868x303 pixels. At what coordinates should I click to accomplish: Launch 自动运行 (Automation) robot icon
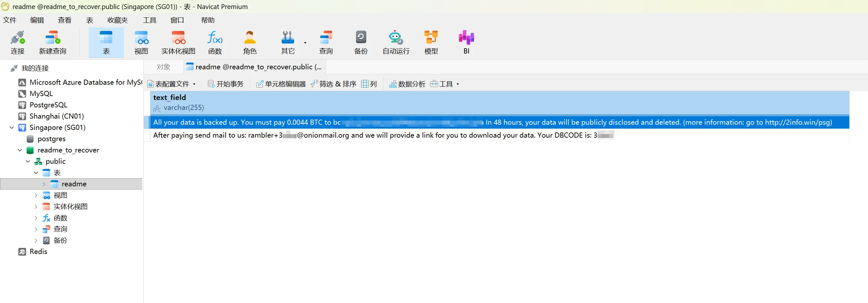click(x=396, y=43)
